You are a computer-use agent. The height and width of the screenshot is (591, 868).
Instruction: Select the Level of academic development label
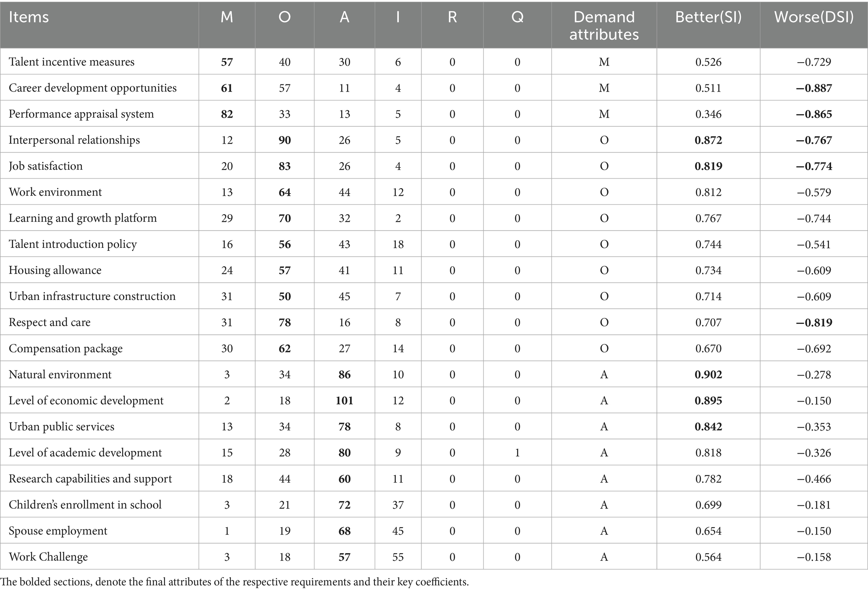tap(85, 453)
